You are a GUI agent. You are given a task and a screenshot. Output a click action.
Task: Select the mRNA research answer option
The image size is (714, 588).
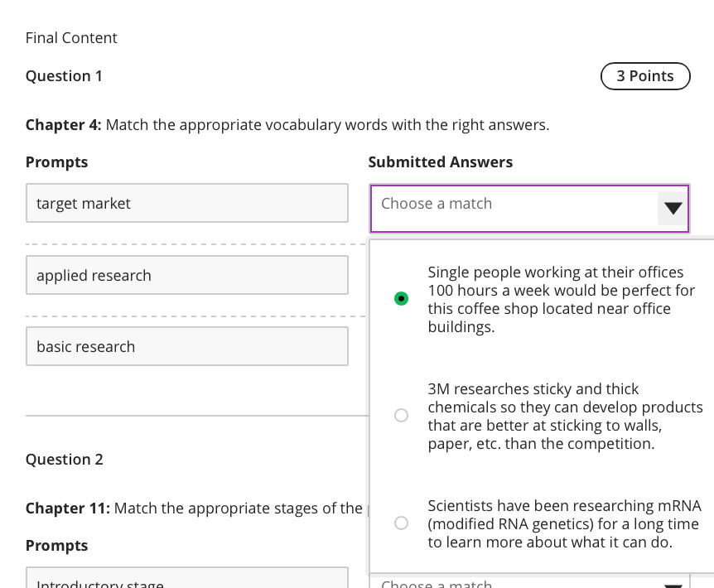click(x=401, y=523)
